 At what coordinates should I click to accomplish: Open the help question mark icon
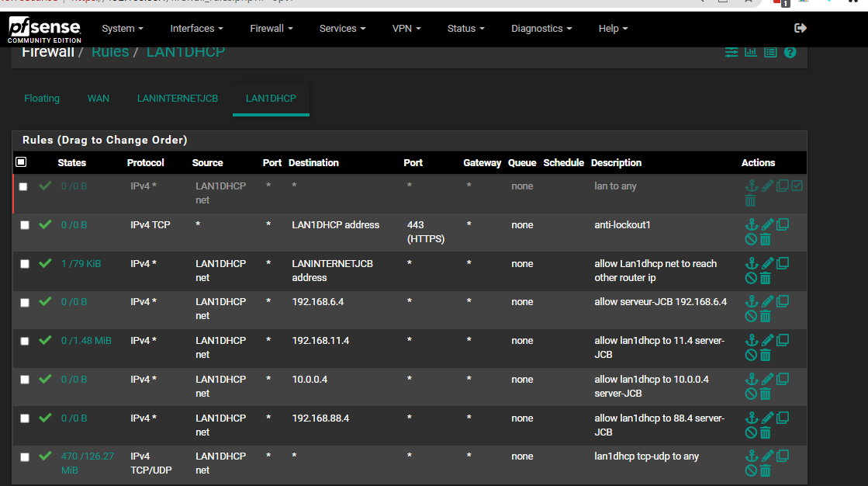[x=790, y=52]
